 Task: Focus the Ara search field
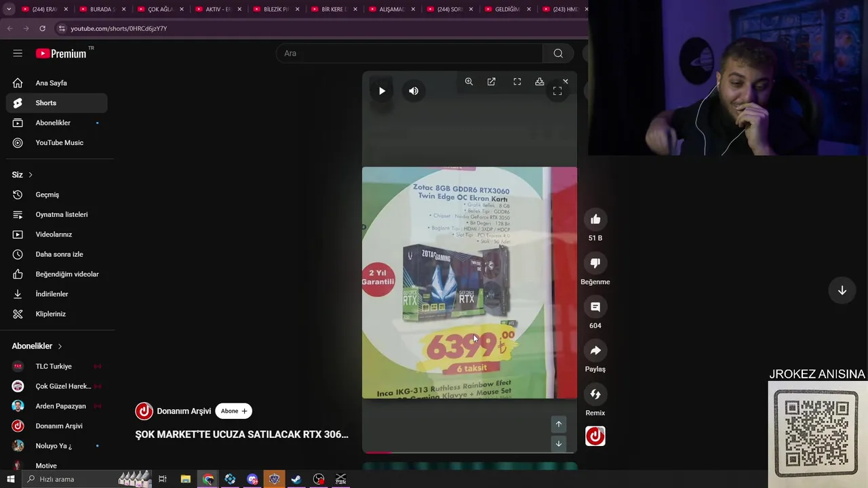click(x=409, y=54)
